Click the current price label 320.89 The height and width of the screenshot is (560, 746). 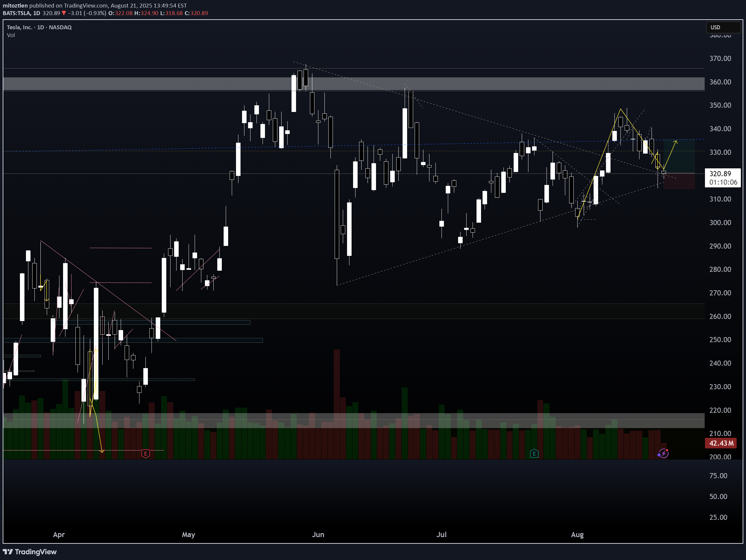pos(720,173)
